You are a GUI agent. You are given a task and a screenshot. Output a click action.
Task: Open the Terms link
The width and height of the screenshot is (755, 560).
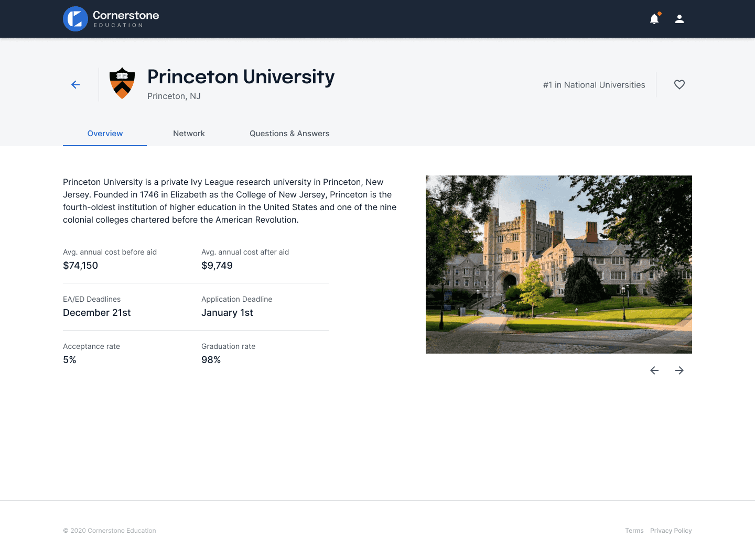tap(634, 530)
